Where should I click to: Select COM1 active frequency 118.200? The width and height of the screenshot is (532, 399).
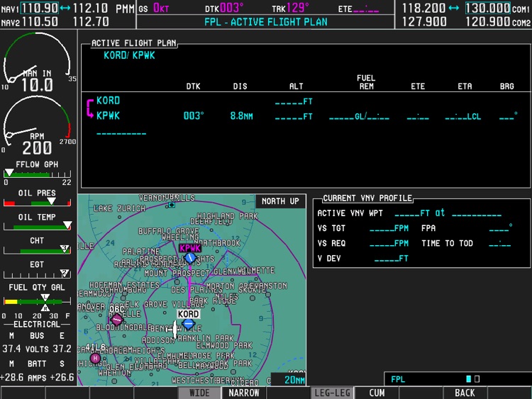[423, 8]
